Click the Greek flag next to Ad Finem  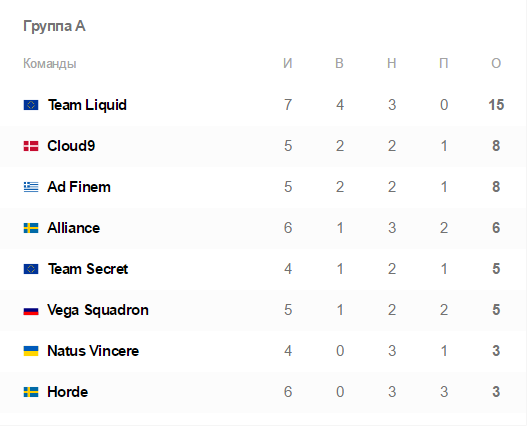[31, 187]
